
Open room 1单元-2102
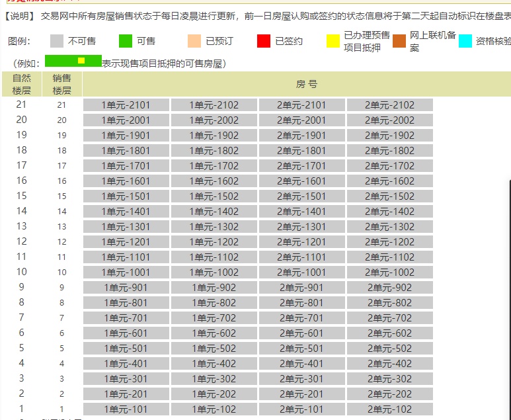tap(214, 105)
